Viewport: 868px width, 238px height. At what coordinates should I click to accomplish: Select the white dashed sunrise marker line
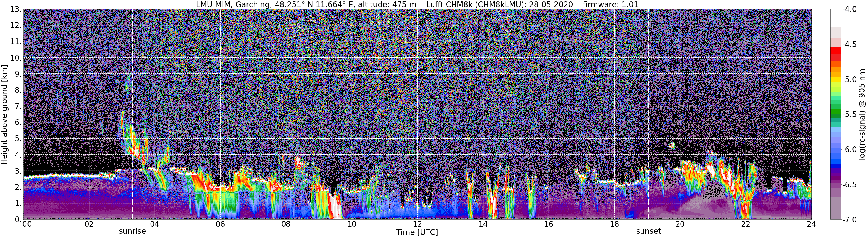click(x=132, y=114)
